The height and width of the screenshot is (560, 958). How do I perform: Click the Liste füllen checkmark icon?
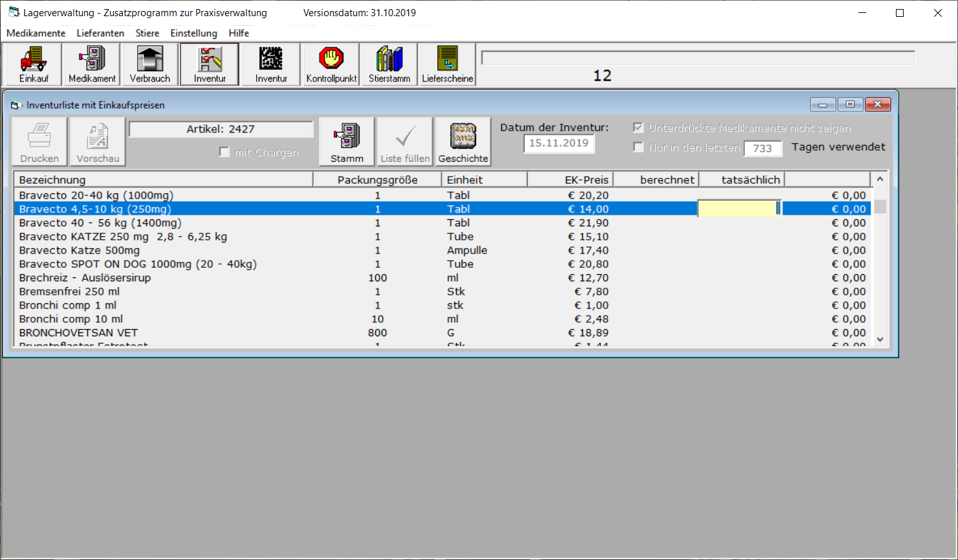[x=405, y=142]
